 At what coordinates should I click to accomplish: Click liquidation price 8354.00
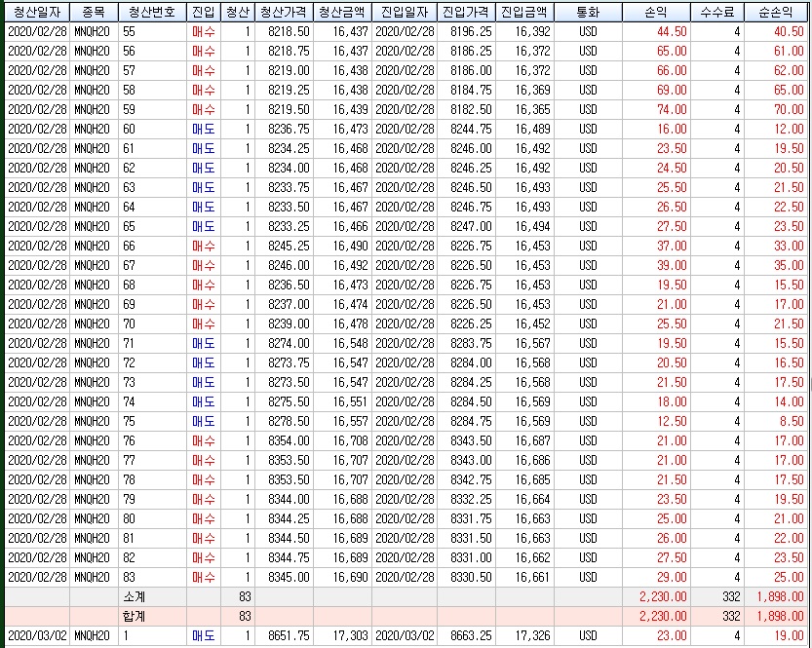tap(284, 441)
